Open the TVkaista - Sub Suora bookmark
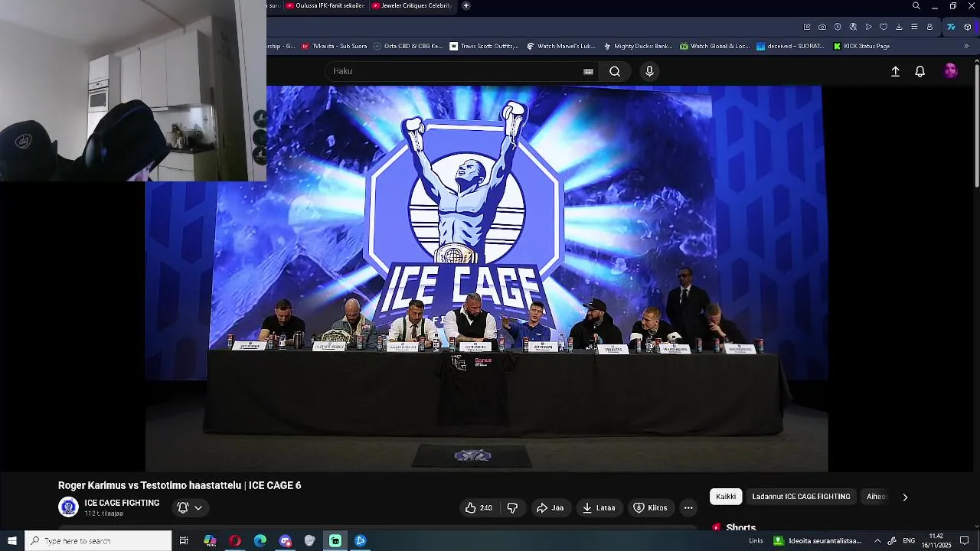Viewport: 980px width, 551px height. pos(334,46)
